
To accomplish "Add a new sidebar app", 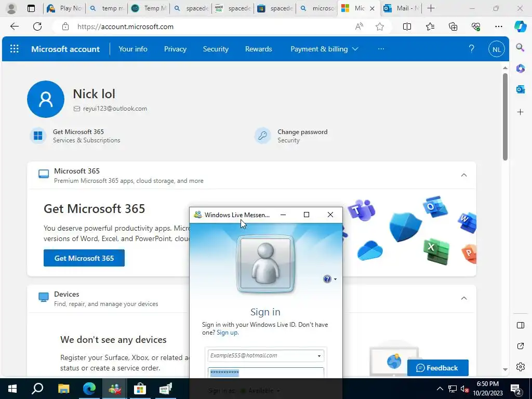I will (520, 112).
